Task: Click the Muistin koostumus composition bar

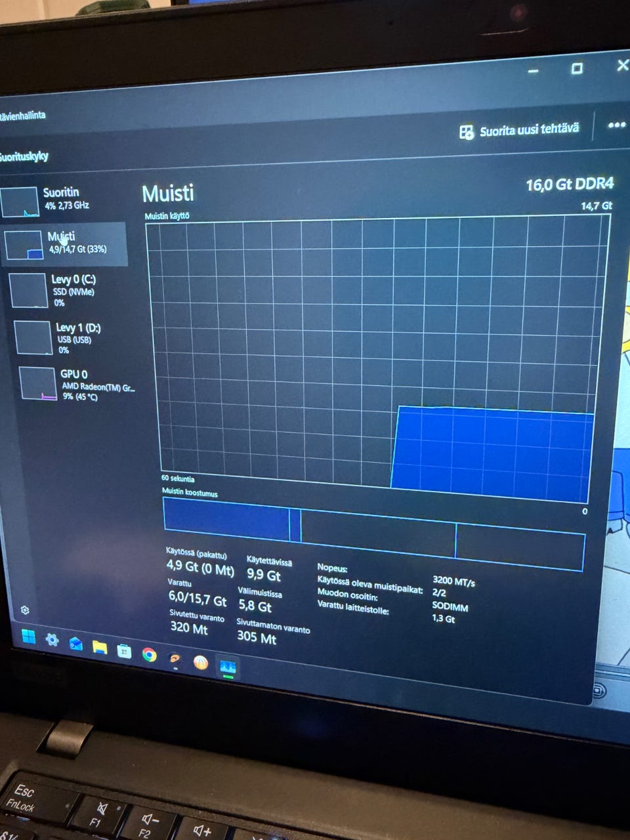Action: pos(373,534)
